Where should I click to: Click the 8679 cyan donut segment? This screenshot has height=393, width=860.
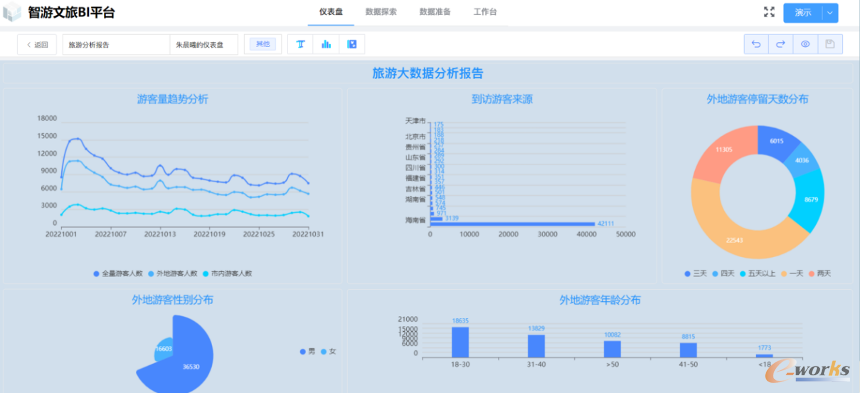point(811,200)
